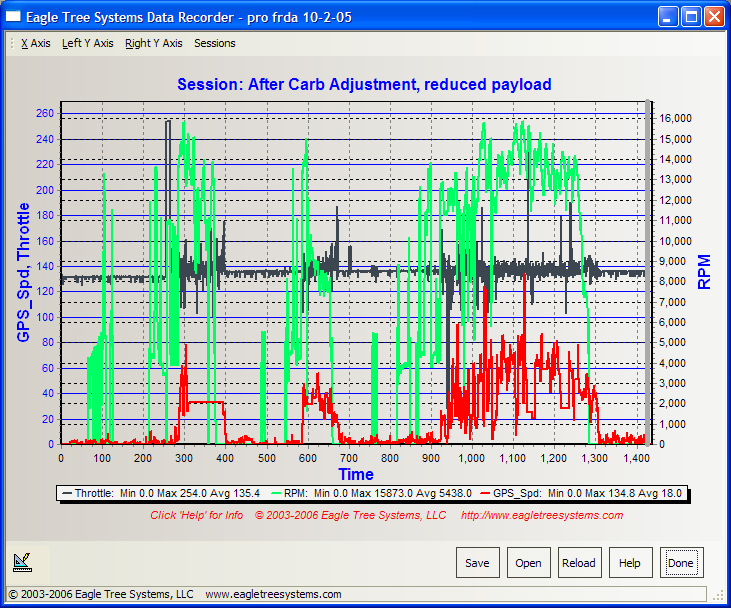
Task: Open the Right Y Axis menu
Action: 153,43
